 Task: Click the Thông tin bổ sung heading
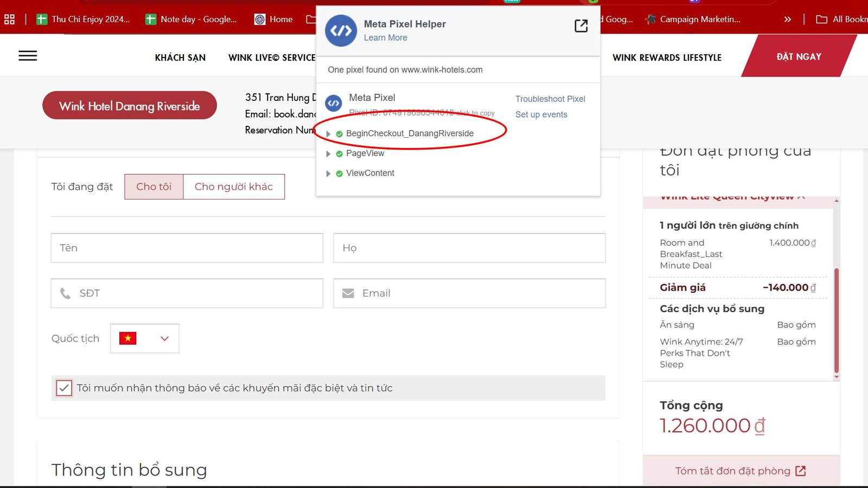[x=129, y=470]
